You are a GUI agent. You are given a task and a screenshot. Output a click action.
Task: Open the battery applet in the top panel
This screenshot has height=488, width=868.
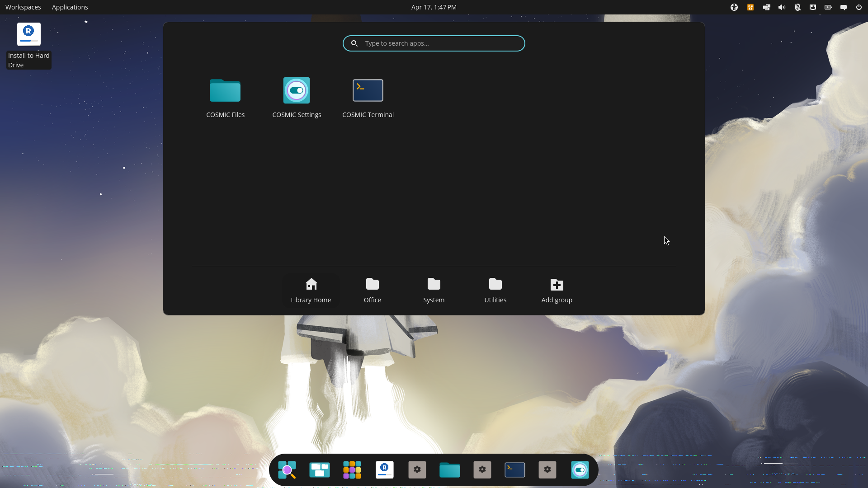[x=828, y=7]
